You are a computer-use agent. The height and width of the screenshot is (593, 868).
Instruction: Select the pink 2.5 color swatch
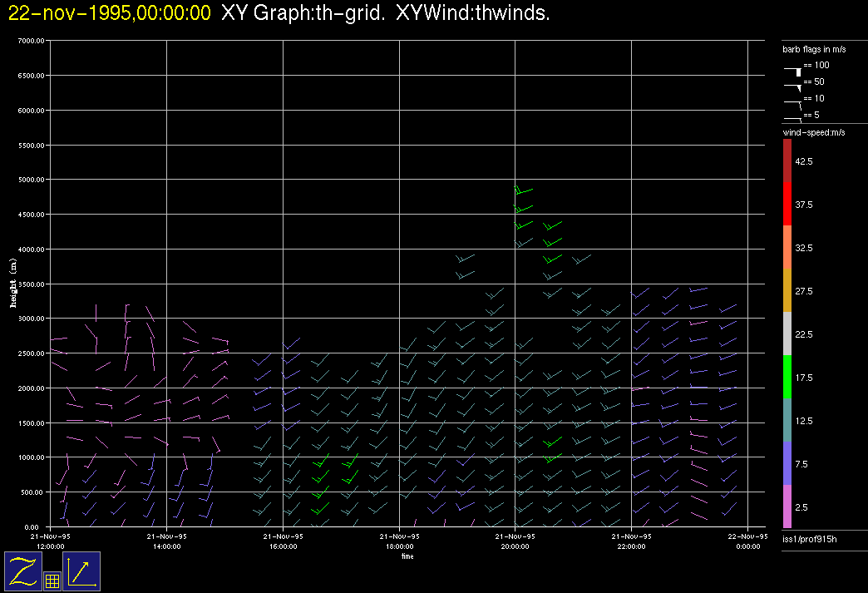pos(787,507)
